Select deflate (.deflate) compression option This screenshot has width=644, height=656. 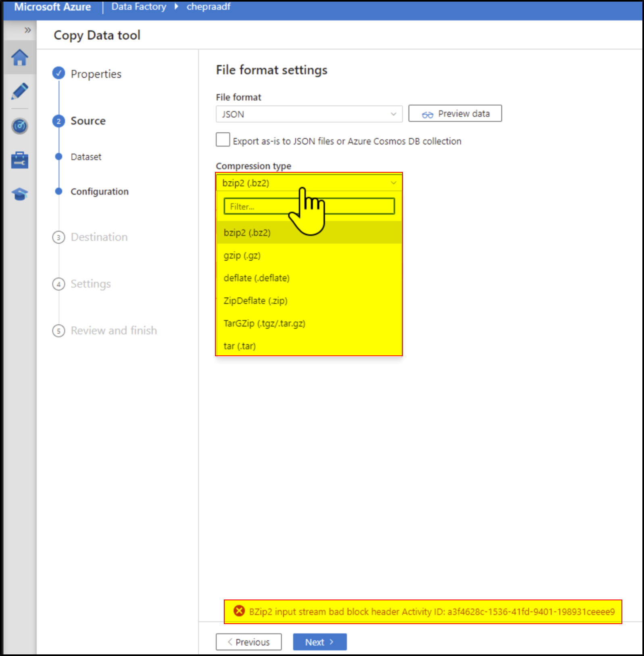pos(309,278)
